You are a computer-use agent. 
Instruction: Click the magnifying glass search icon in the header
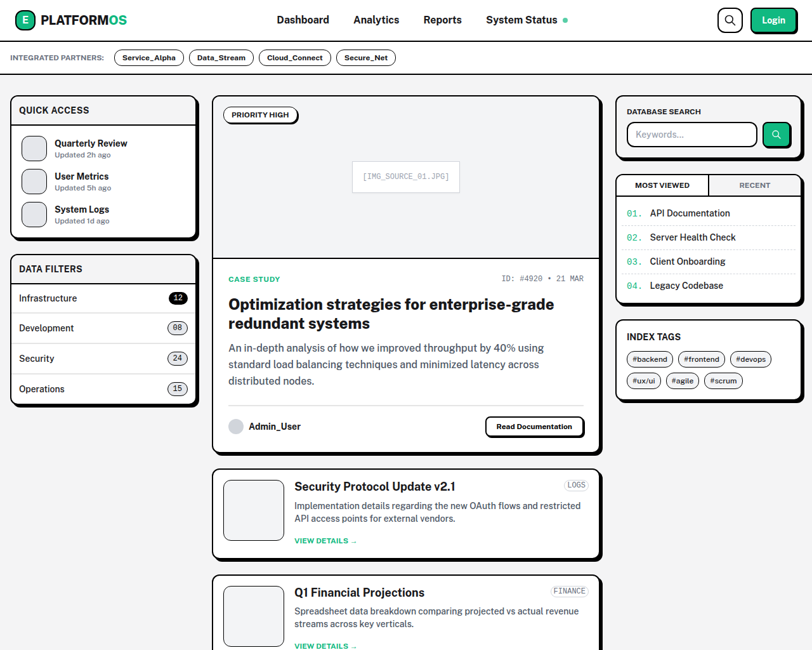(730, 20)
